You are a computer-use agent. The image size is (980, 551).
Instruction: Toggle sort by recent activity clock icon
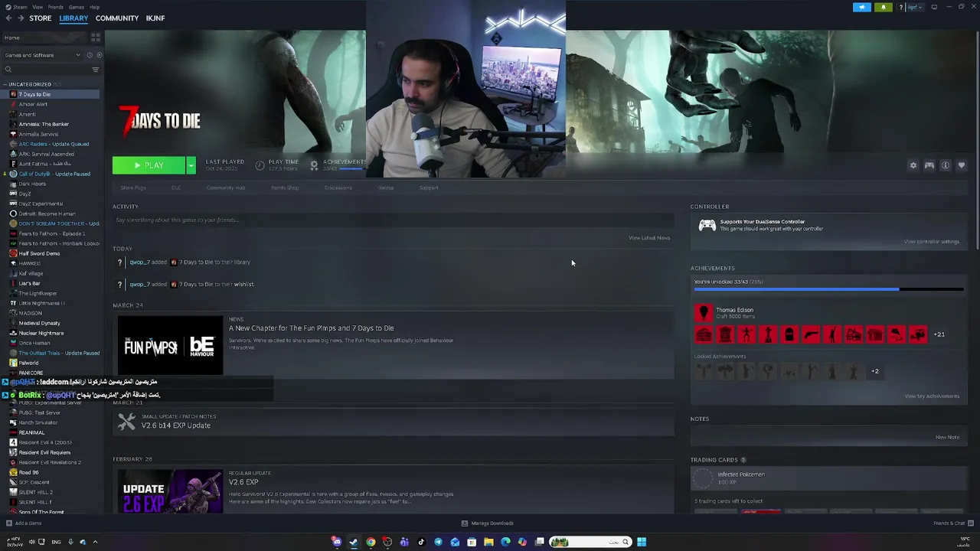pos(89,55)
